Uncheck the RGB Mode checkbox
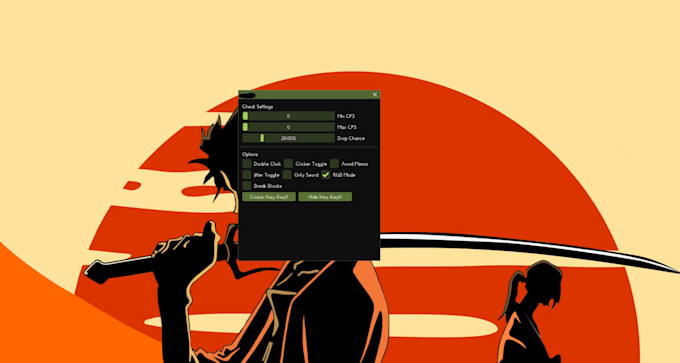Image resolution: width=680 pixels, height=363 pixels. (x=326, y=175)
